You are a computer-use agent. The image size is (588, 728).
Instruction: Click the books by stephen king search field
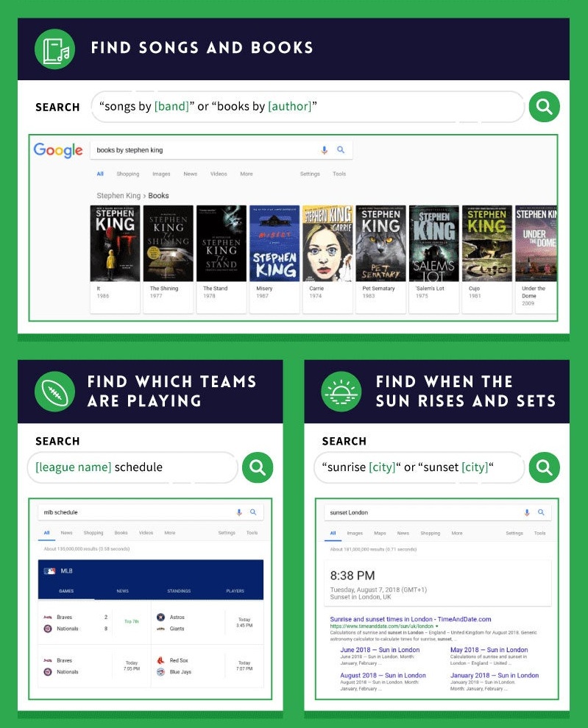(x=222, y=150)
